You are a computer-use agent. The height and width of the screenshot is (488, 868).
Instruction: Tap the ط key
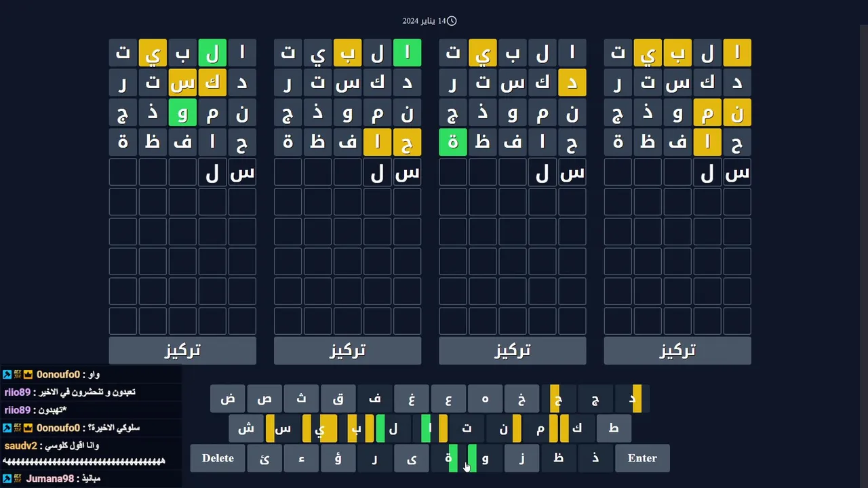[x=613, y=428]
